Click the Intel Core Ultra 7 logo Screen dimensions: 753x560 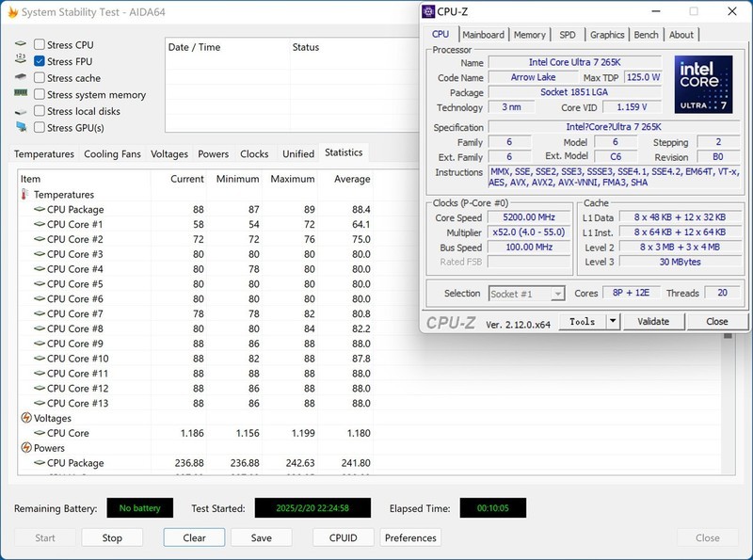[x=702, y=85]
